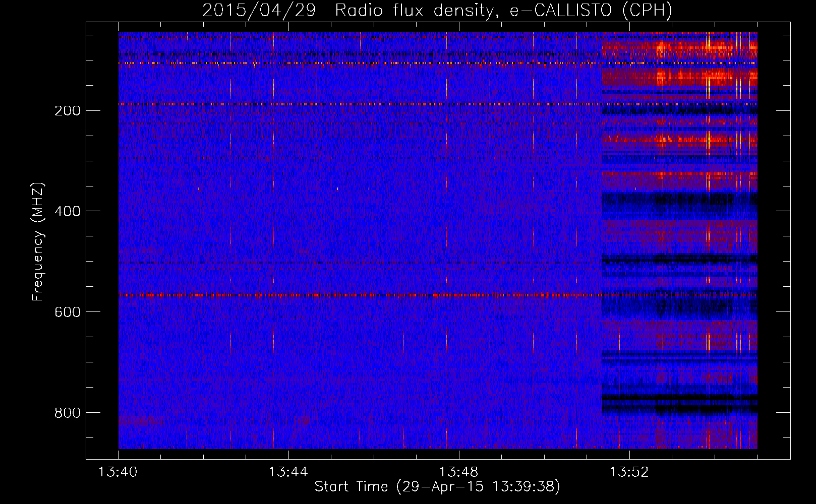The height and width of the screenshot is (504, 816).
Task: Click the "Frequency (MHZ)" axis label
Action: (x=37, y=242)
